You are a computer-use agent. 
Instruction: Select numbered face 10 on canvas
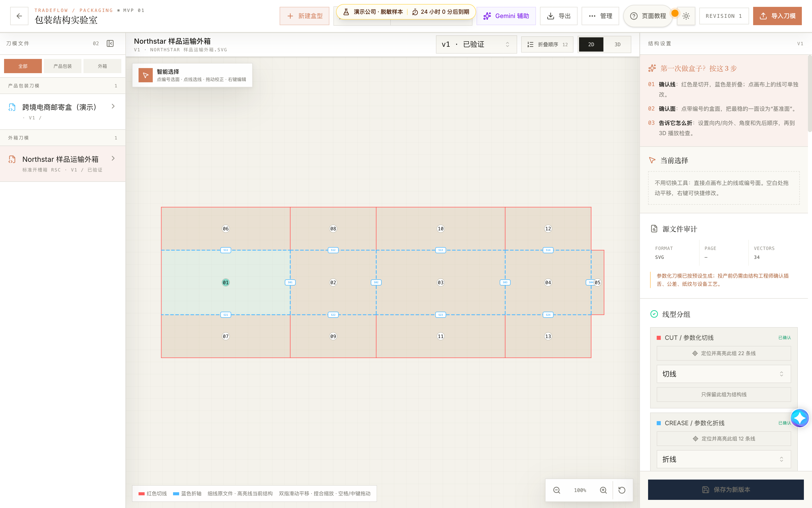pyautogui.click(x=441, y=228)
